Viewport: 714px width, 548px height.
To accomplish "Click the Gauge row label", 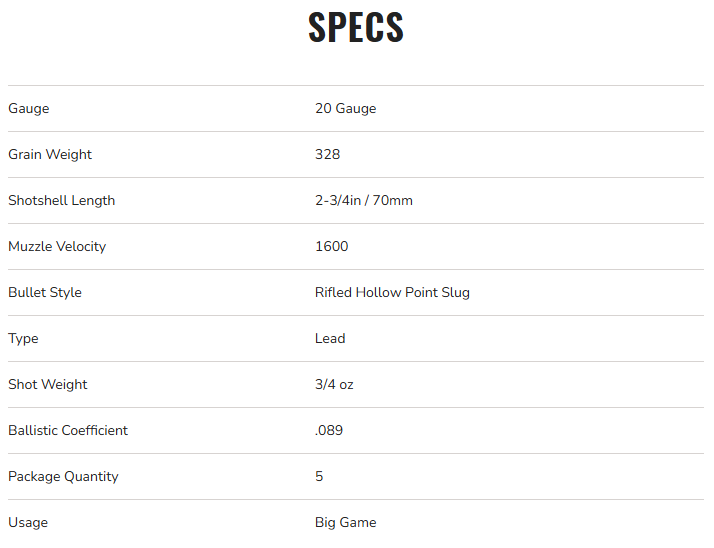I will point(28,108).
